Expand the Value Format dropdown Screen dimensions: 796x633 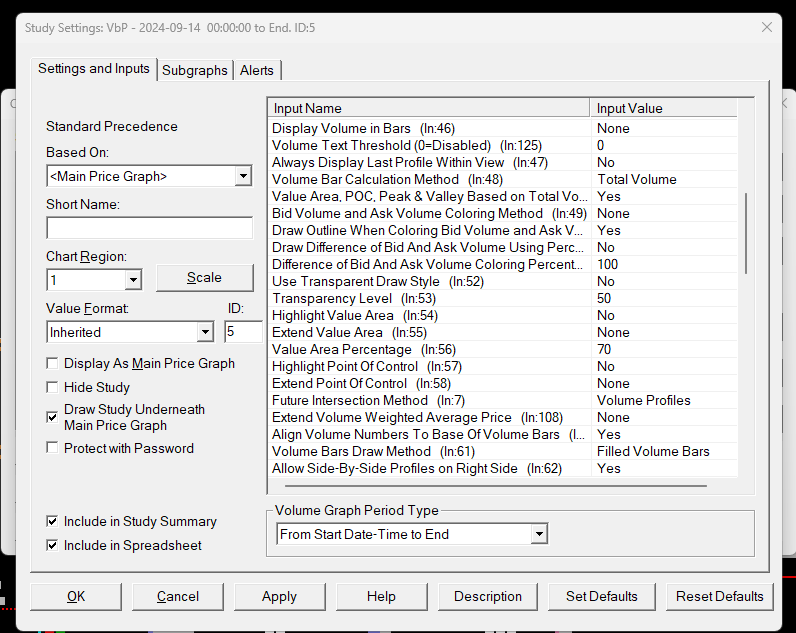point(205,332)
